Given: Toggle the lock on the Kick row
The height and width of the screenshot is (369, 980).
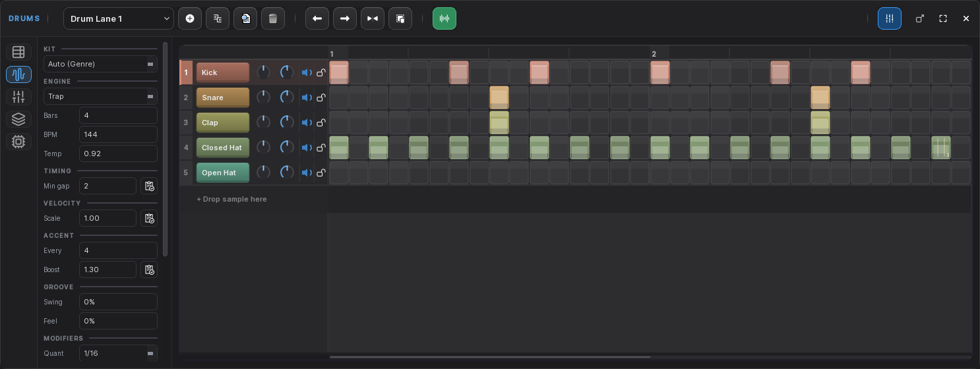Looking at the screenshot, I should [x=321, y=72].
